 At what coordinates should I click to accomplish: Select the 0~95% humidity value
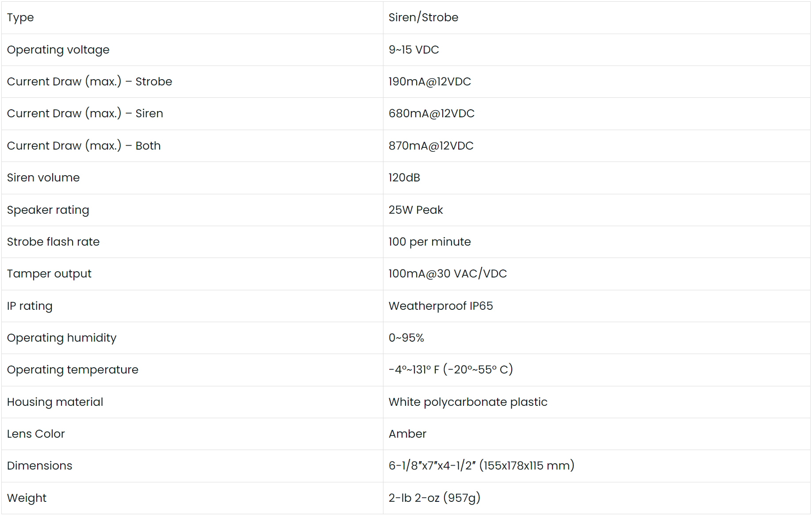406,338
